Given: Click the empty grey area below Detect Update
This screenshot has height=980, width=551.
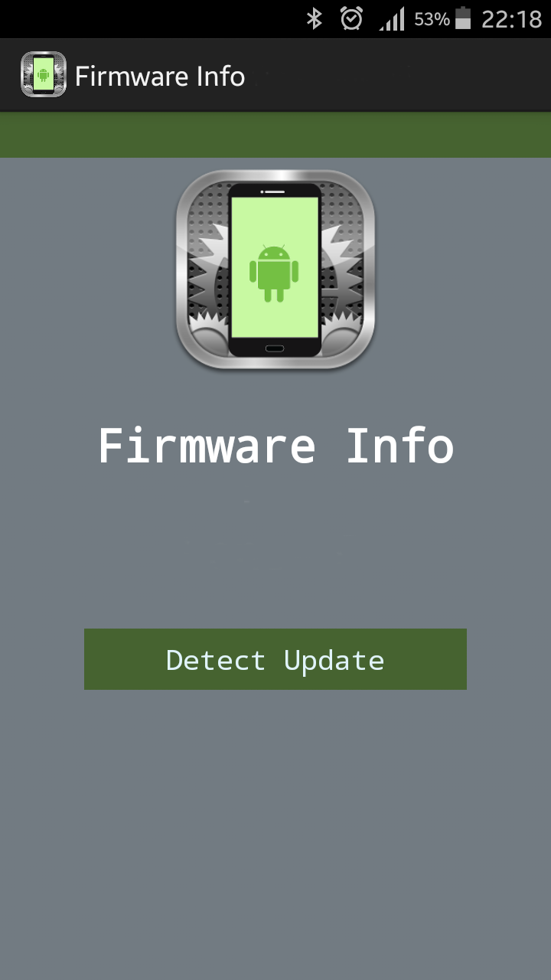Looking at the screenshot, I should coord(275,835).
